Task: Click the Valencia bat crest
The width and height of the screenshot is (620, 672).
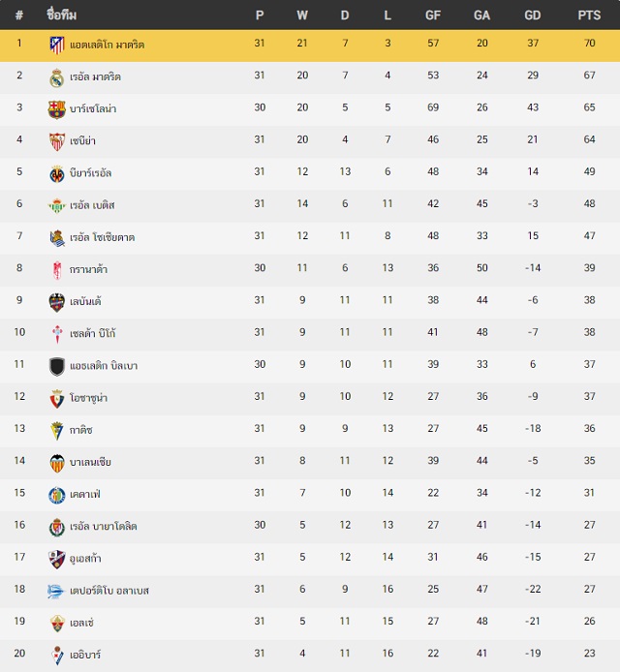Action: pos(56,463)
